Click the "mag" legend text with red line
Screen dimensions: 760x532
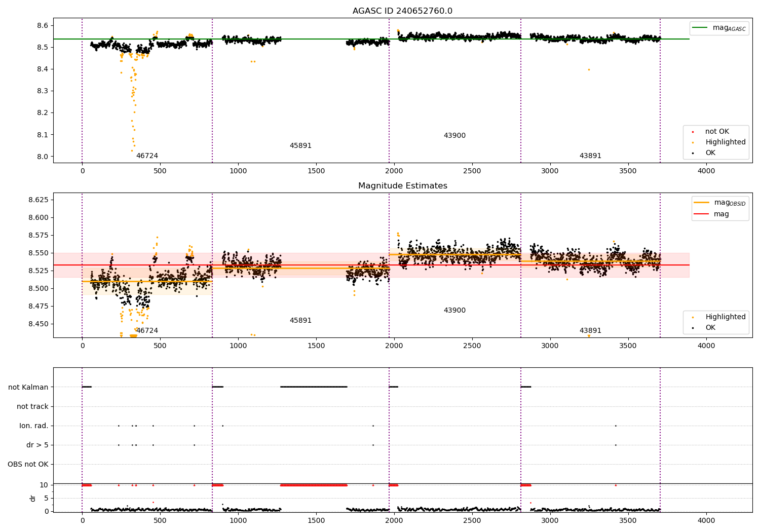pyautogui.click(x=721, y=214)
